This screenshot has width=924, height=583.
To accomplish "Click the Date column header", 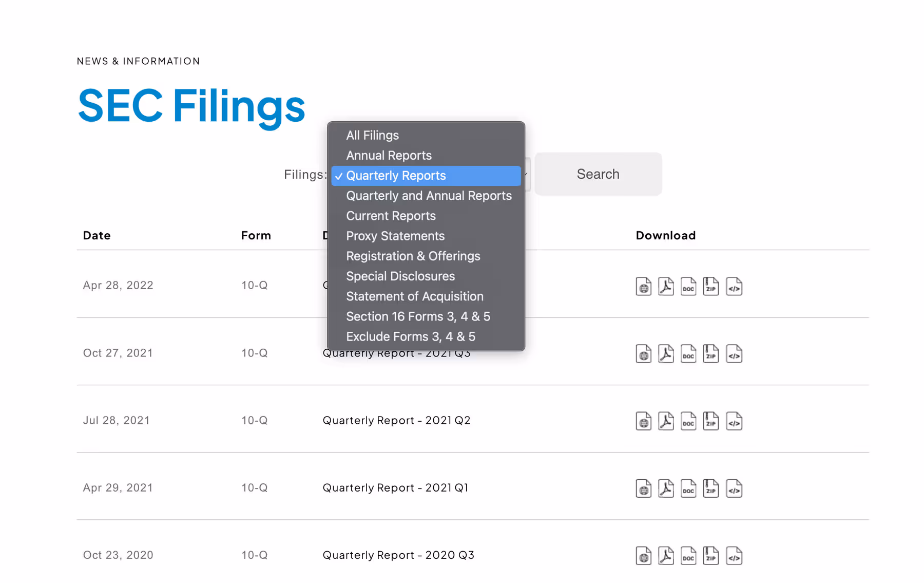I will 97,235.
